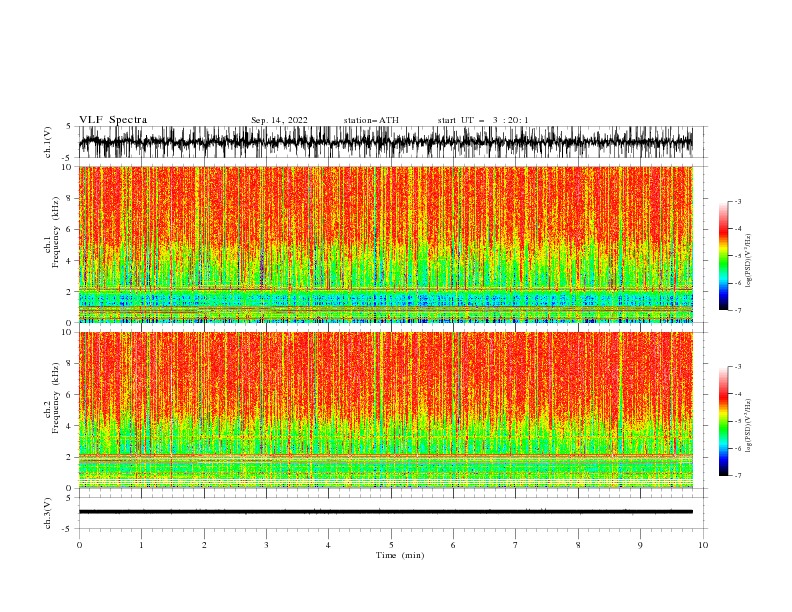Viewport: 792px width, 612px height.
Task: Click the "5" tick of the ch.1(V) axis
Action: (x=70, y=127)
